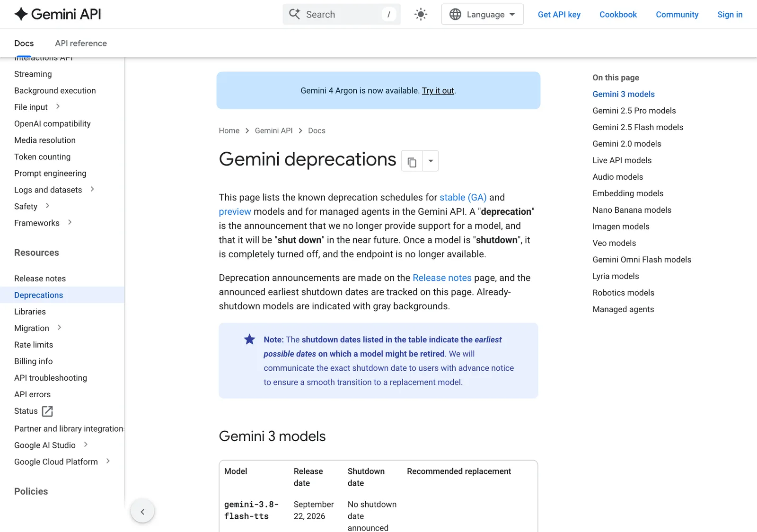Open OpenAI compatibility sidebar item

coord(53,123)
